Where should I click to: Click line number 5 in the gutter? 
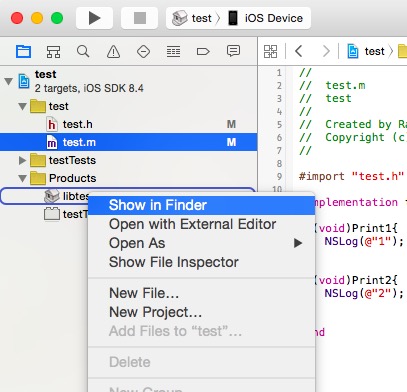279,125
